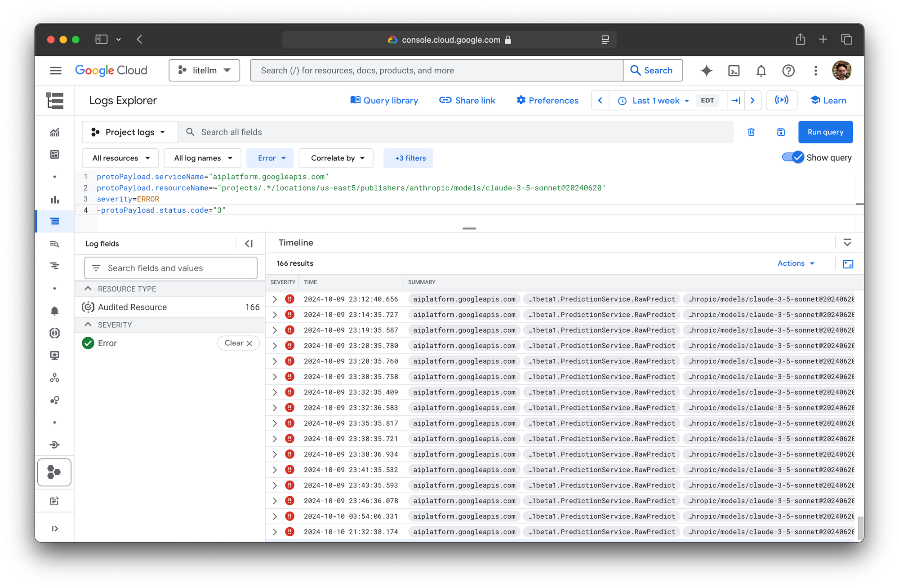Click the Run query button

coord(825,132)
